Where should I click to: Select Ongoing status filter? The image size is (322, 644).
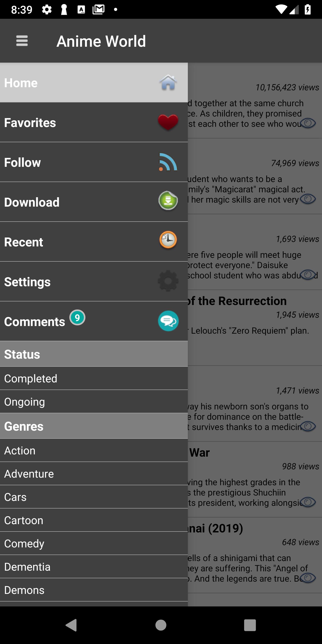[x=94, y=402]
